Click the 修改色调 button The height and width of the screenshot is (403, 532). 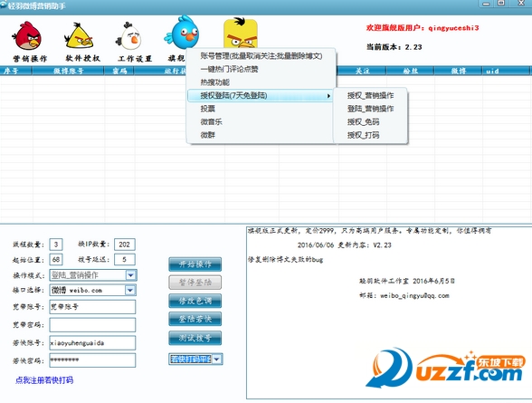195,301
